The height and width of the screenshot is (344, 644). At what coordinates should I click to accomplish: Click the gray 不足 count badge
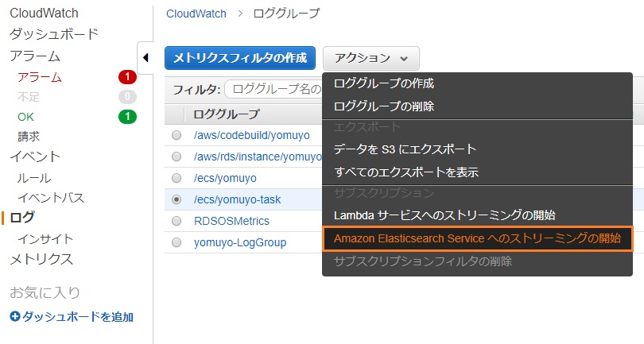pos(127,97)
